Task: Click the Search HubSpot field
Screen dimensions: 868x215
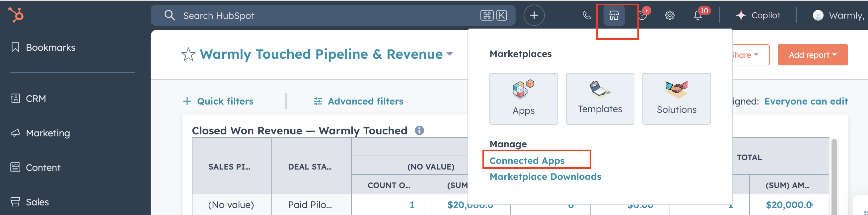Action: [x=324, y=16]
